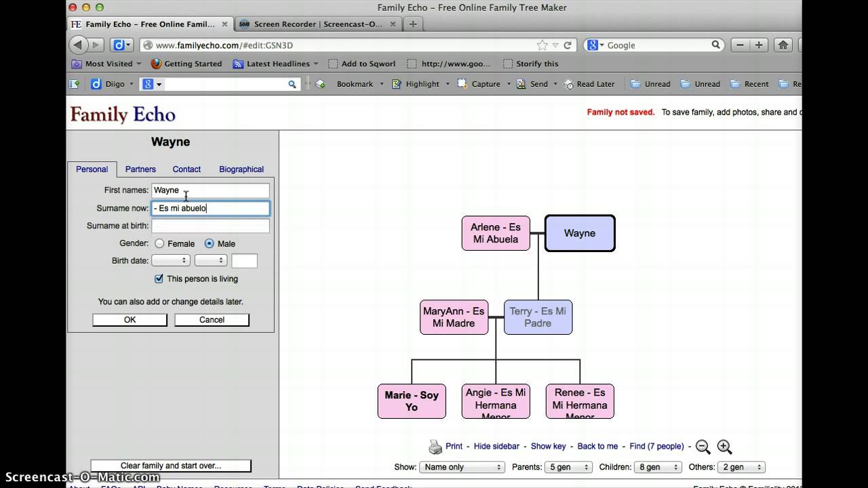
Task: Click the first icon on Diigo toolbar
Action: 75,84
